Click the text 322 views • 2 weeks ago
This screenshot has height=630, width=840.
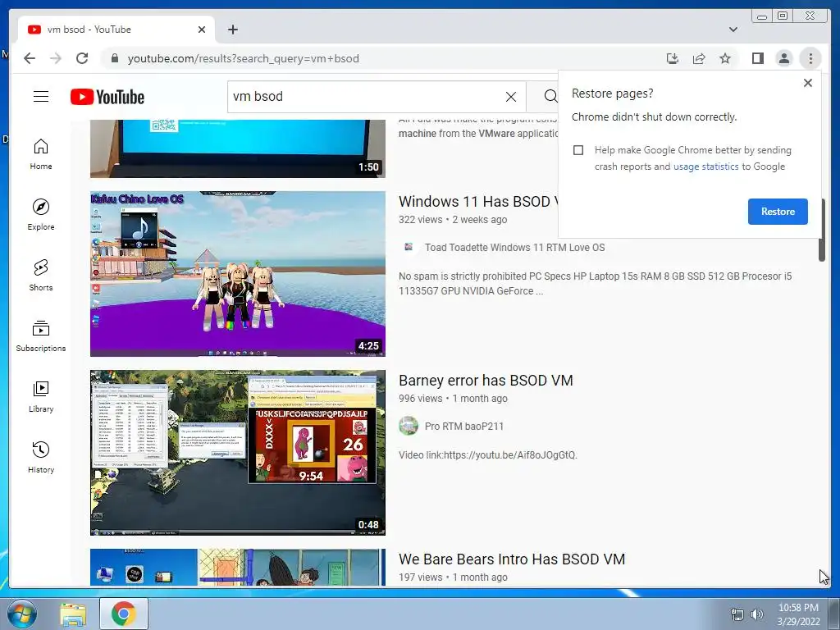453,220
